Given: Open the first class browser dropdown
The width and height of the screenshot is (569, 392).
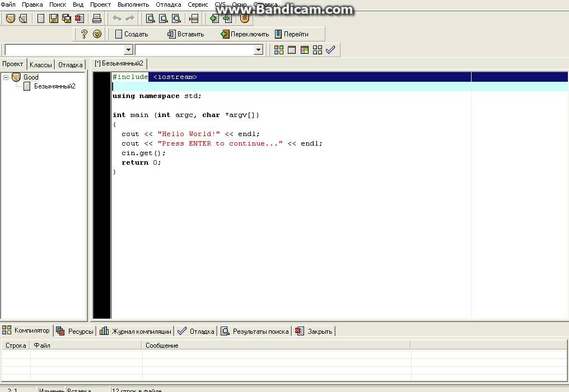Looking at the screenshot, I should (128, 50).
